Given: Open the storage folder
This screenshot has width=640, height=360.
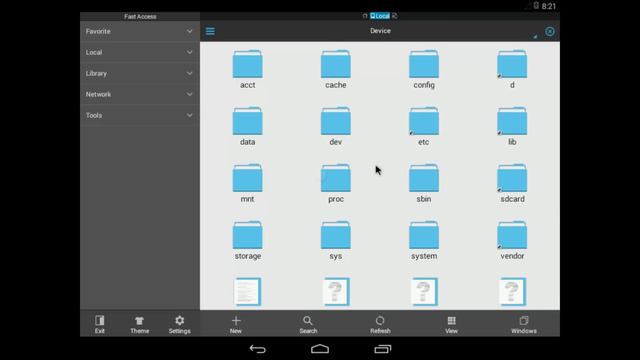Looking at the screenshot, I should click(247, 240).
